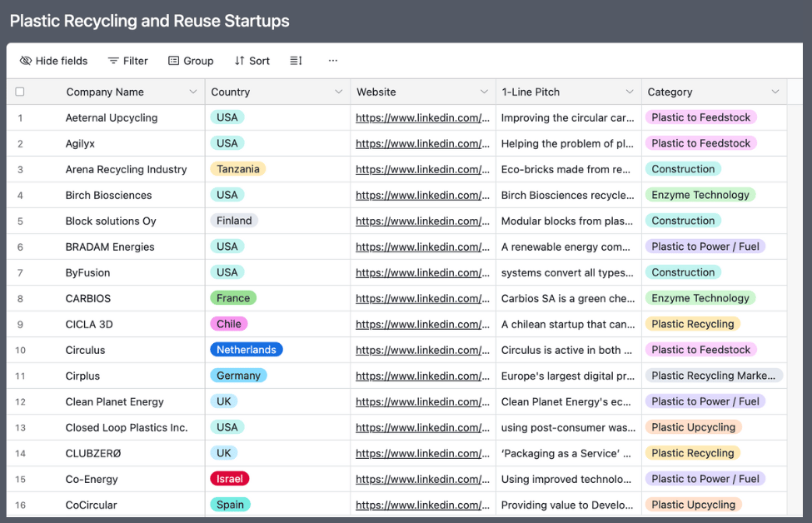Open the Group options

[191, 61]
